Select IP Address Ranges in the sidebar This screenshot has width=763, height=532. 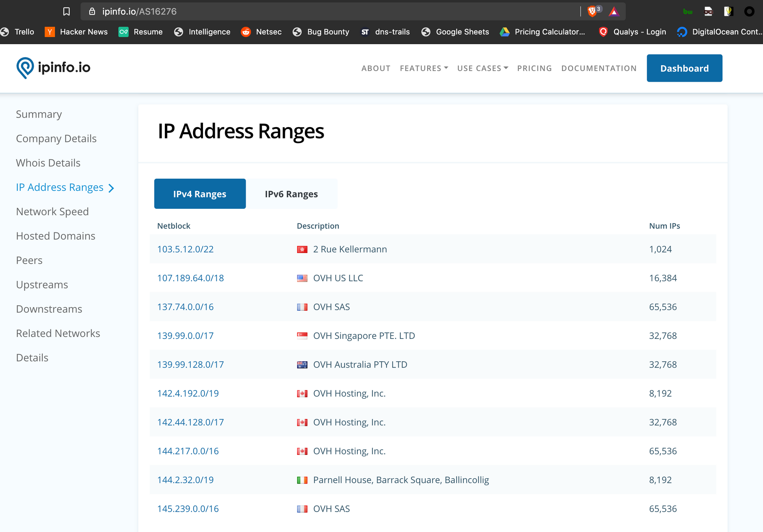click(60, 187)
